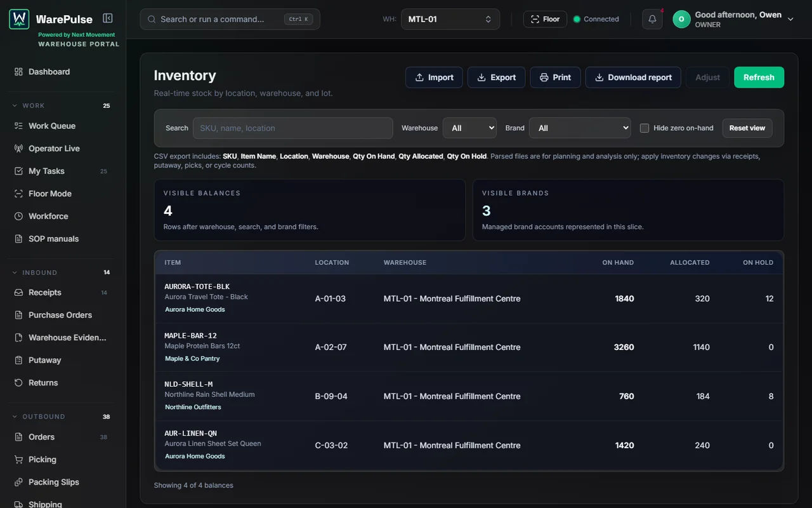812x508 pixels.
Task: Select the AURORA-TOTE-BLK row SKU
Action: (197, 286)
